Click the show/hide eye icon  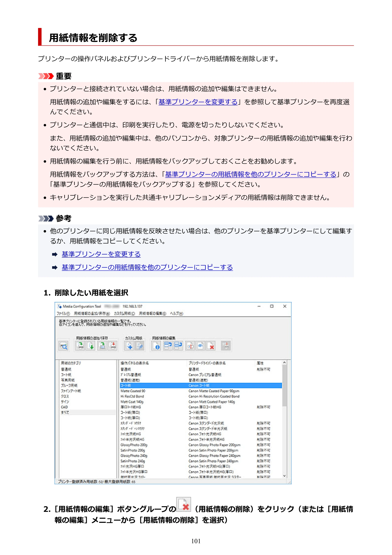tap(200, 346)
